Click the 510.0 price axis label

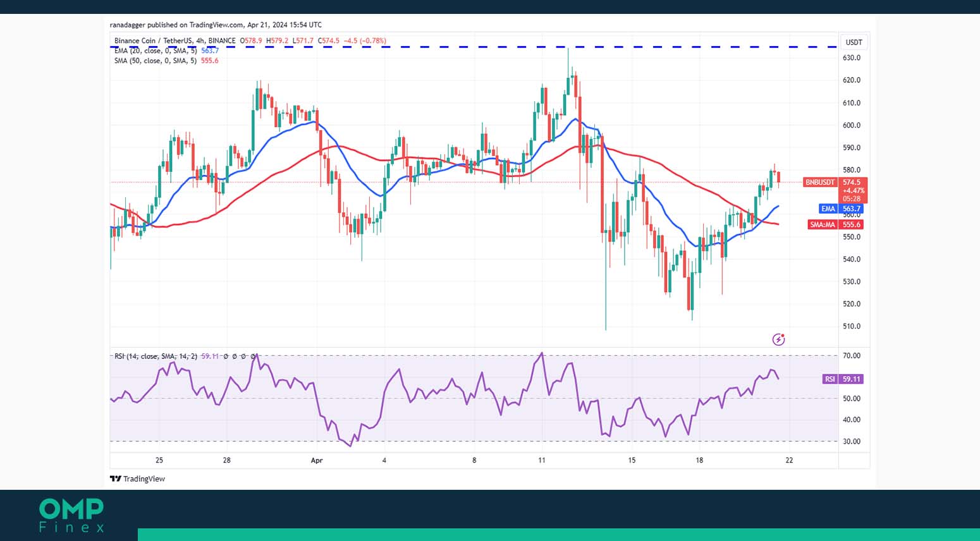(852, 327)
